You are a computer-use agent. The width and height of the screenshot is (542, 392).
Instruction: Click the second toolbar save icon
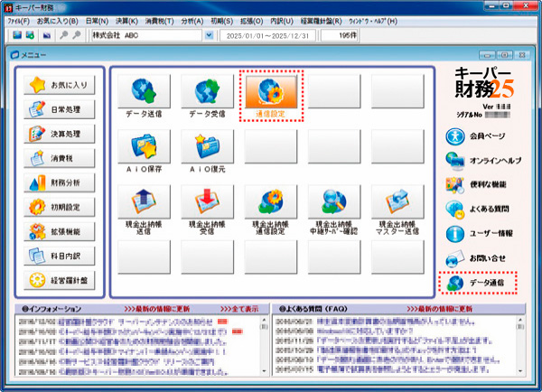[31, 35]
